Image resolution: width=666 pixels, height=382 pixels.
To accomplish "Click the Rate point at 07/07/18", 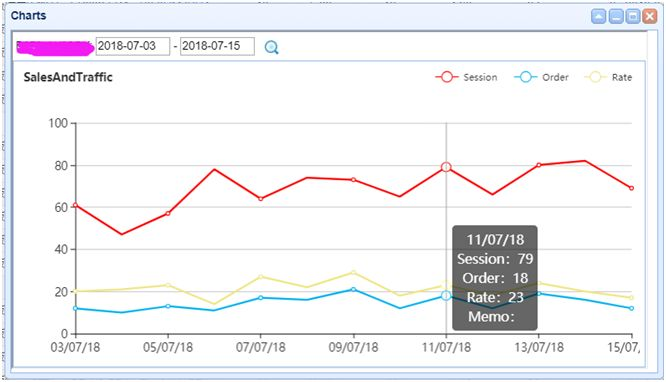I will (x=261, y=277).
